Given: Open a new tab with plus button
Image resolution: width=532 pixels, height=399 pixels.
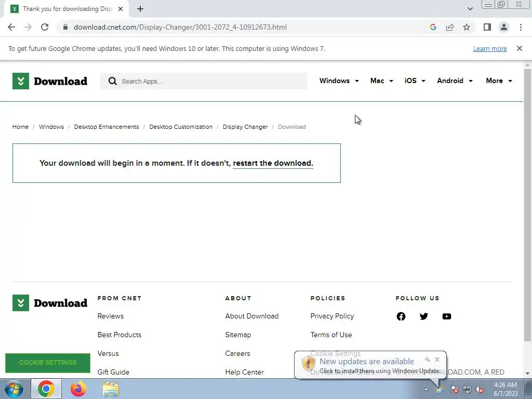Looking at the screenshot, I should [140, 9].
